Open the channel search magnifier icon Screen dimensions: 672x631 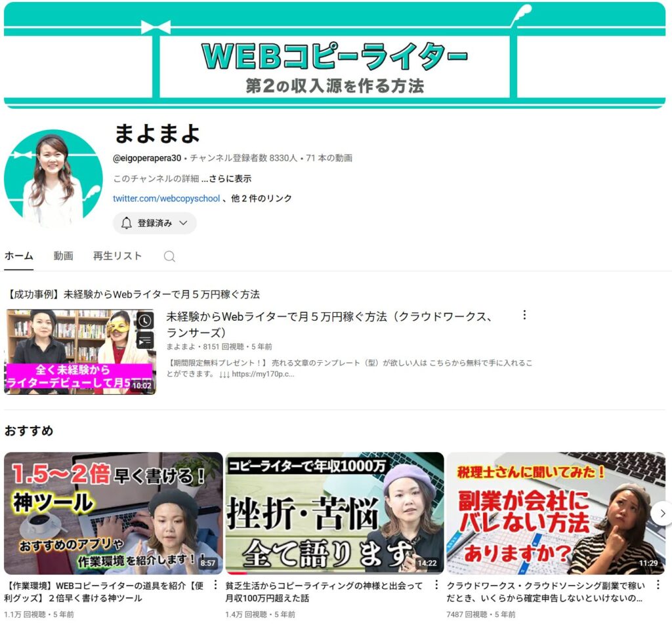pos(169,256)
